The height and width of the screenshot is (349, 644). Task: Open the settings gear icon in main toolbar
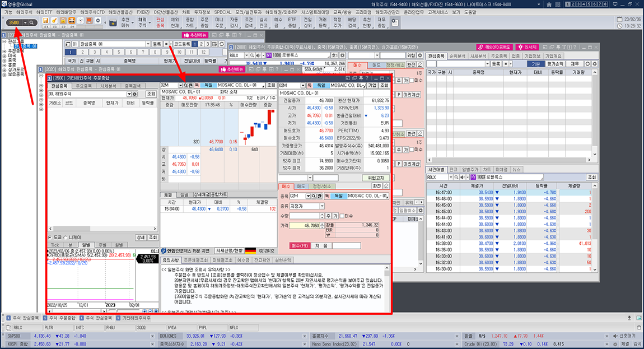98,21
